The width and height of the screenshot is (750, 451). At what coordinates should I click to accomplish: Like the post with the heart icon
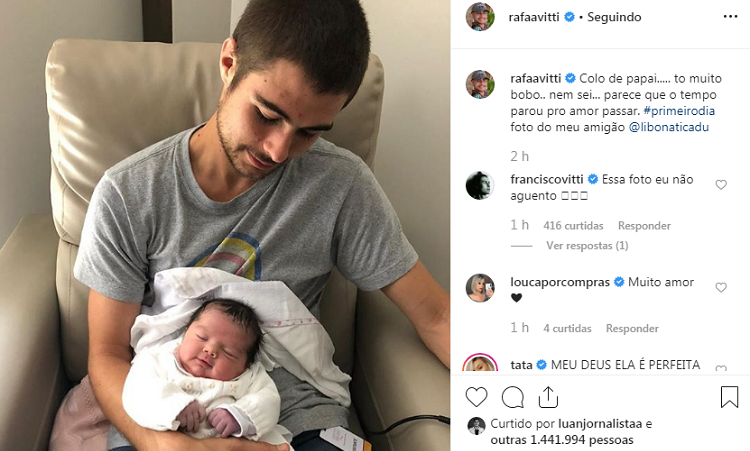476,397
